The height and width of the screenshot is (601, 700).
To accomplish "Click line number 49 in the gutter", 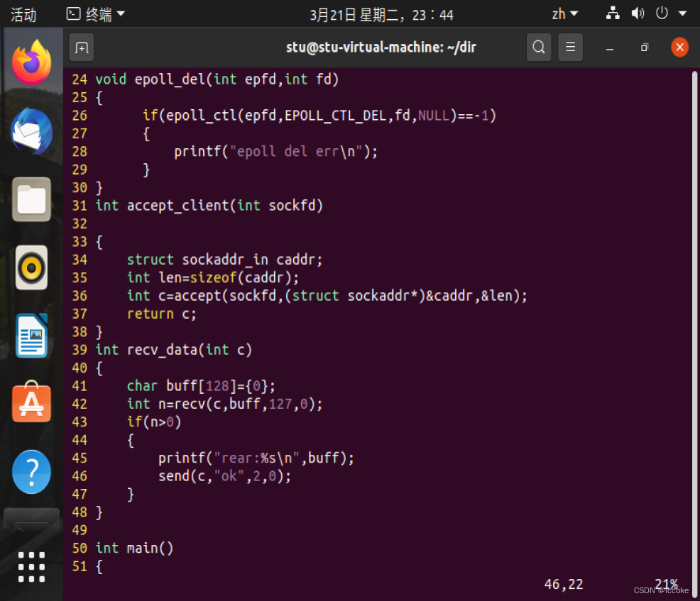I will pos(80,530).
